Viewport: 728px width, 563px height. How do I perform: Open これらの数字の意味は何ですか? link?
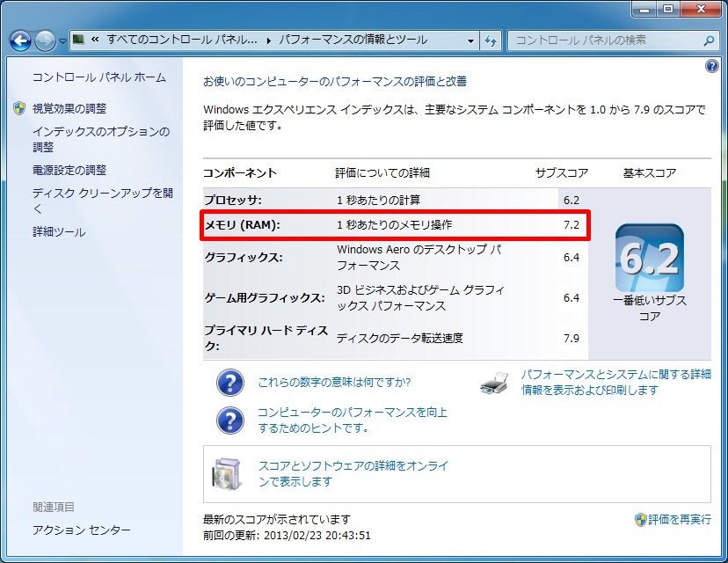click(x=334, y=383)
